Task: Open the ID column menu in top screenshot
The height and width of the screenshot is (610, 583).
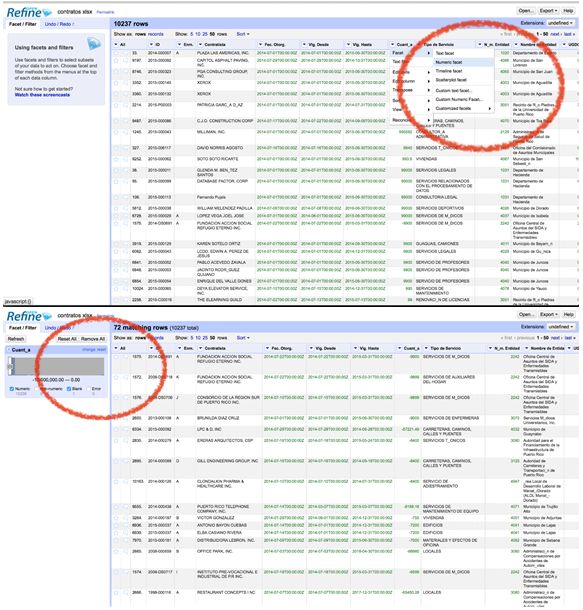Action: click(151, 45)
